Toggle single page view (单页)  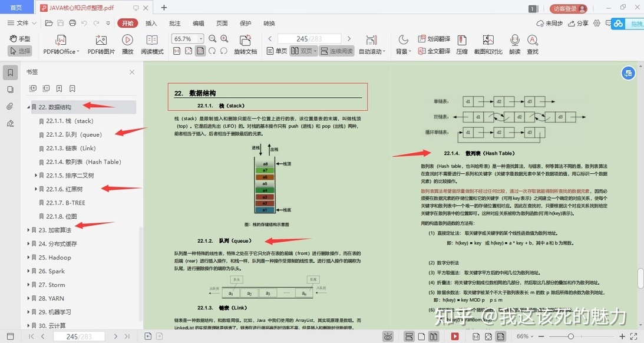[x=277, y=51]
